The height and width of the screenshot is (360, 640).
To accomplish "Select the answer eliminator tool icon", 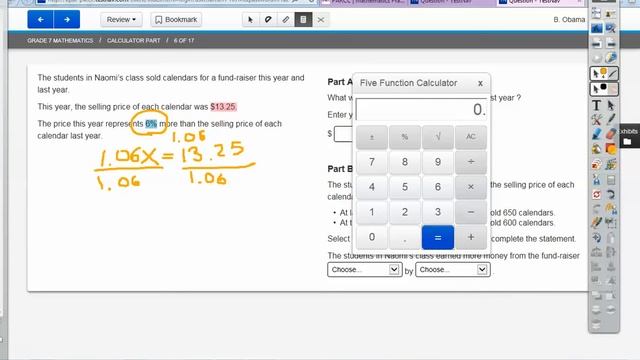I will pos(268,20).
